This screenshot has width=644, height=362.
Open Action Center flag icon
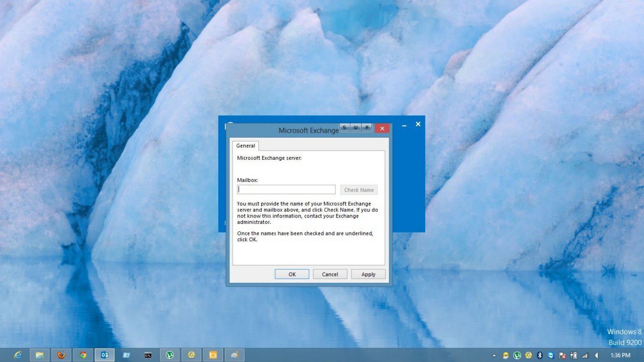(x=562, y=355)
